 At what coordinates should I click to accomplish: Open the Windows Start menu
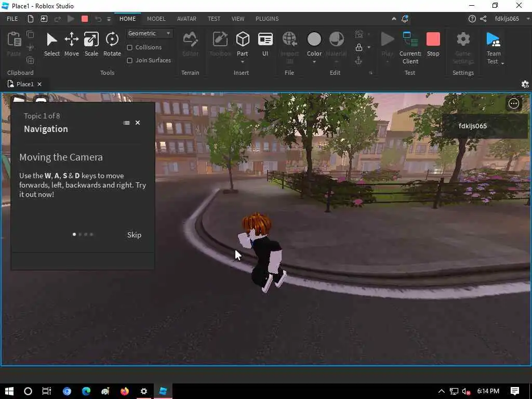[x=9, y=391]
